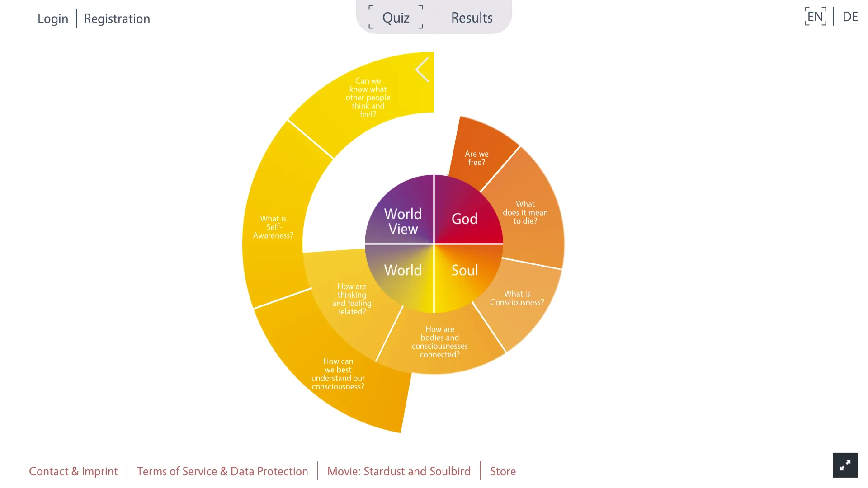Open the Store page
868x488 pixels.
point(503,471)
